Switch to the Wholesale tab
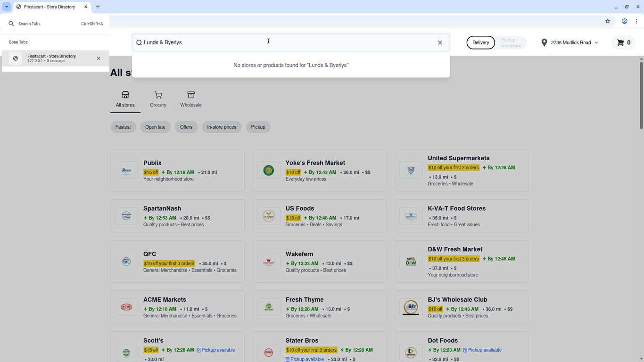This screenshot has width=644, height=362. coord(191,100)
